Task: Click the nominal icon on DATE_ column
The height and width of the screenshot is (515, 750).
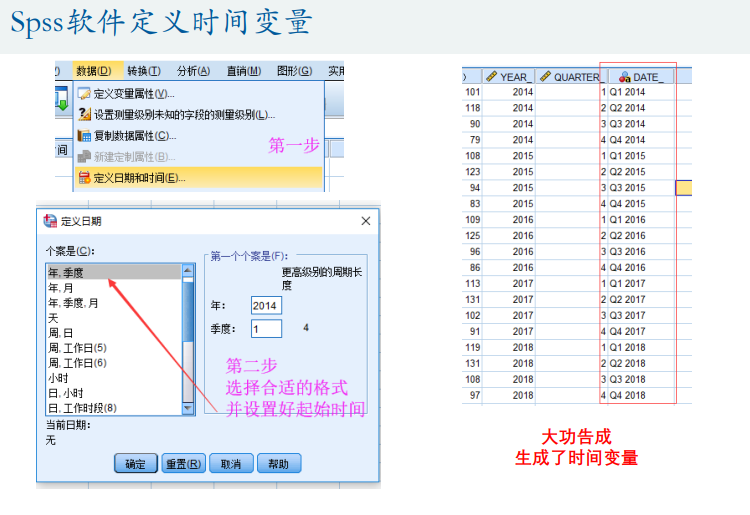Action: (x=624, y=76)
